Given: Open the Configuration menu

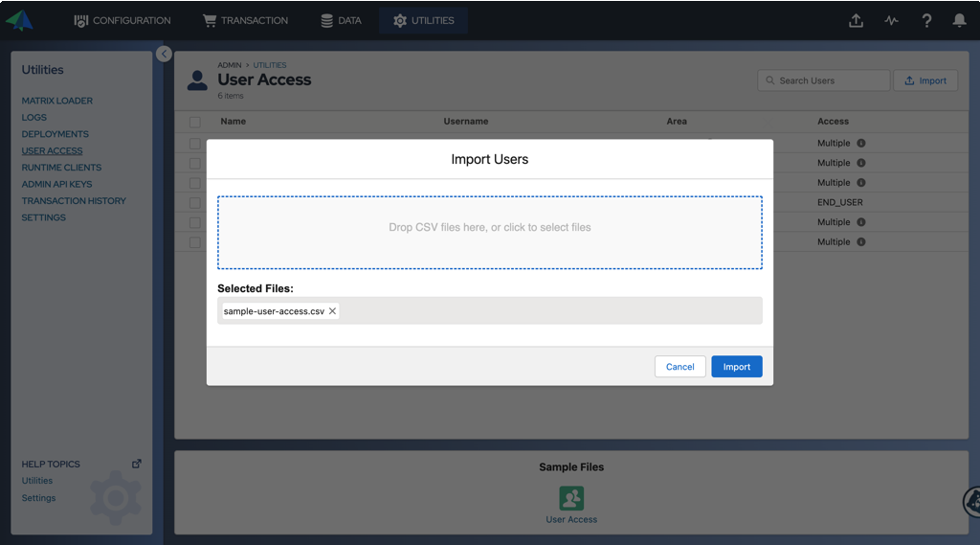Looking at the screenshot, I should pyautogui.click(x=122, y=21).
